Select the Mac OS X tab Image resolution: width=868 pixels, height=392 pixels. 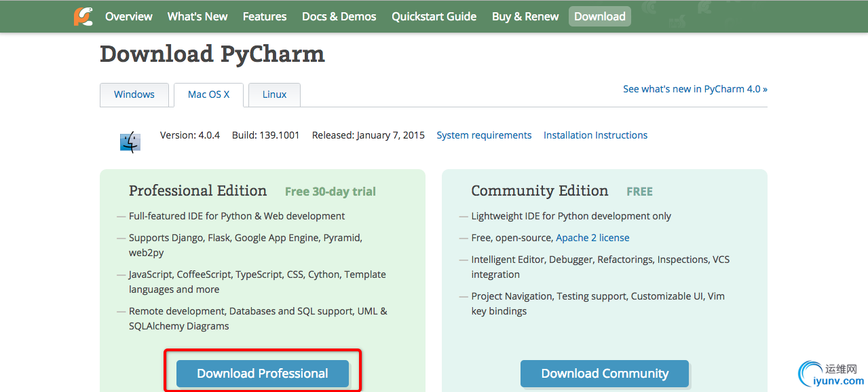(x=209, y=94)
